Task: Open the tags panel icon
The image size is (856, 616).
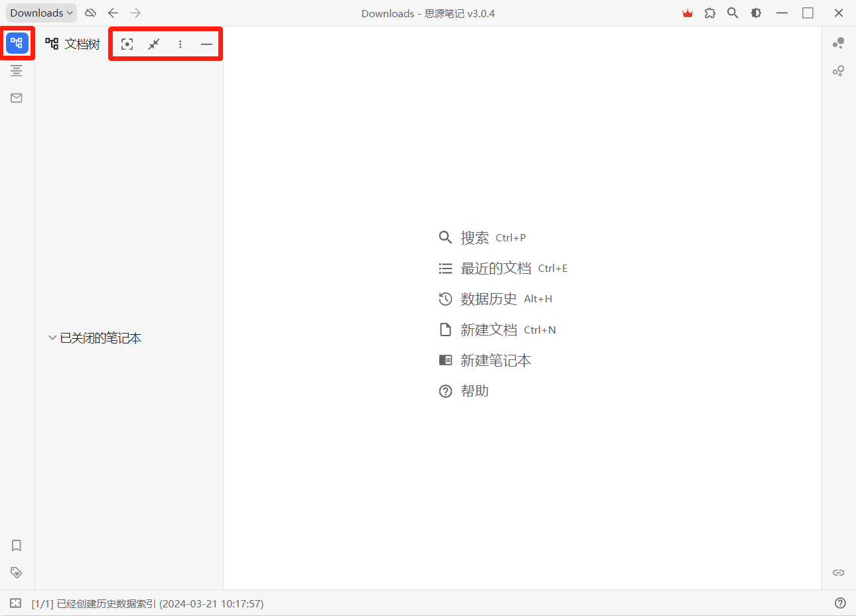Action: tap(17, 572)
